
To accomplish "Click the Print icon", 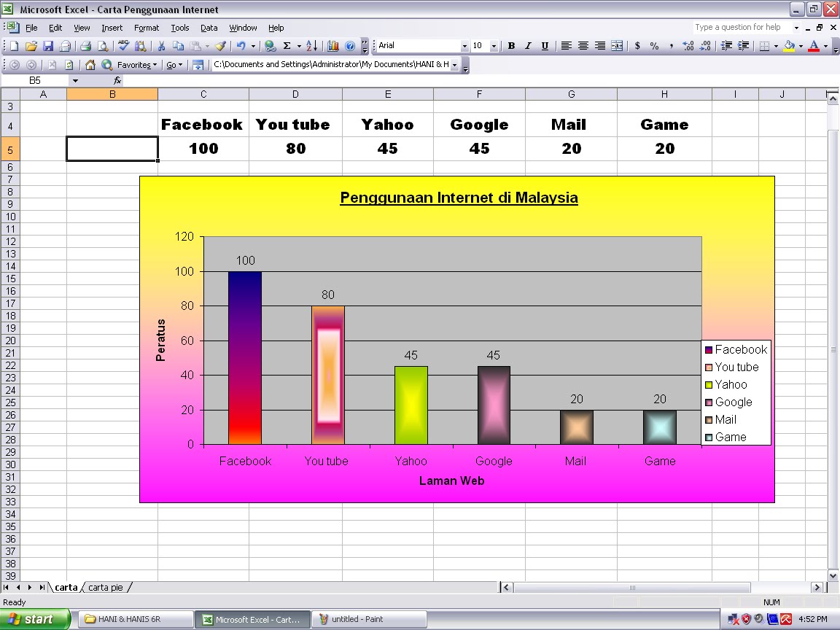I will point(85,46).
